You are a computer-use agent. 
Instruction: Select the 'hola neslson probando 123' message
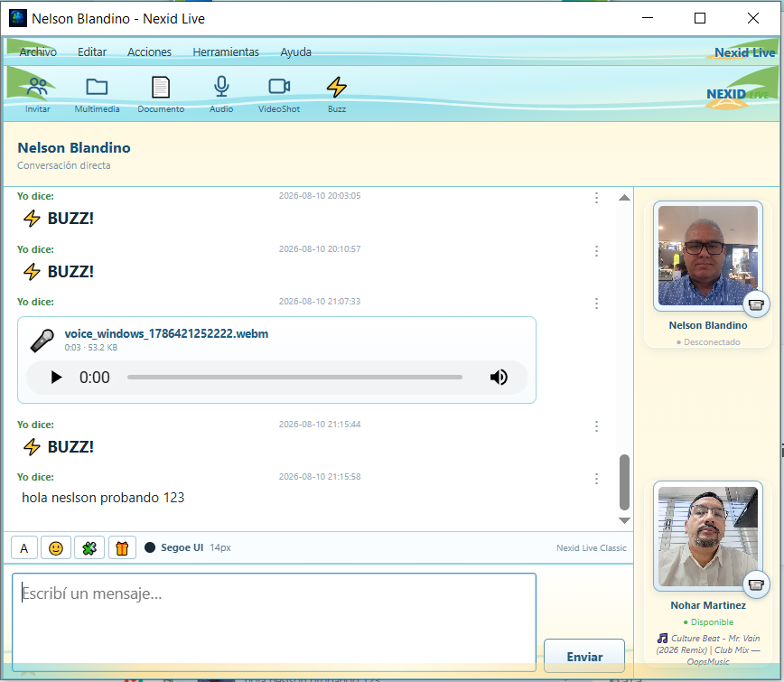tap(103, 498)
